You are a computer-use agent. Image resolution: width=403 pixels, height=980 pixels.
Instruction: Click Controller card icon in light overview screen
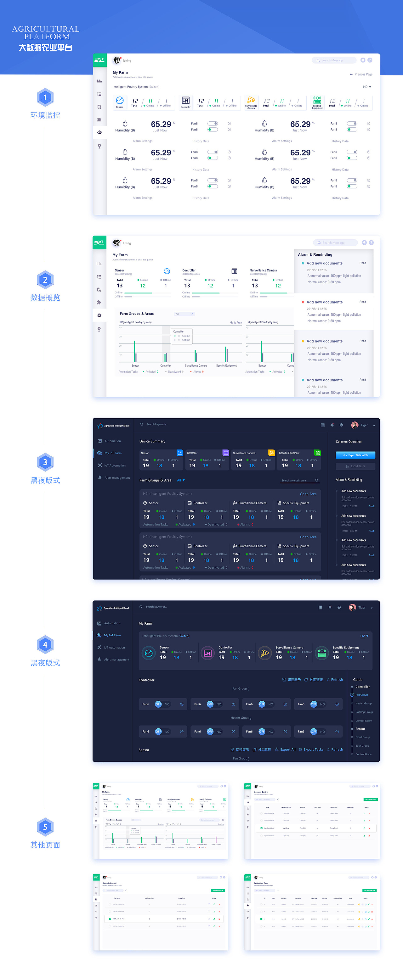point(234,271)
